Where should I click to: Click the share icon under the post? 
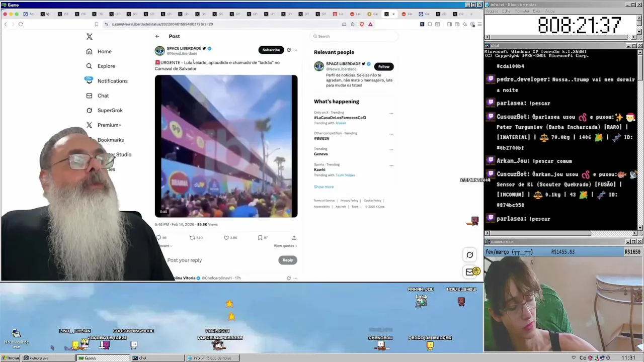coord(294,238)
